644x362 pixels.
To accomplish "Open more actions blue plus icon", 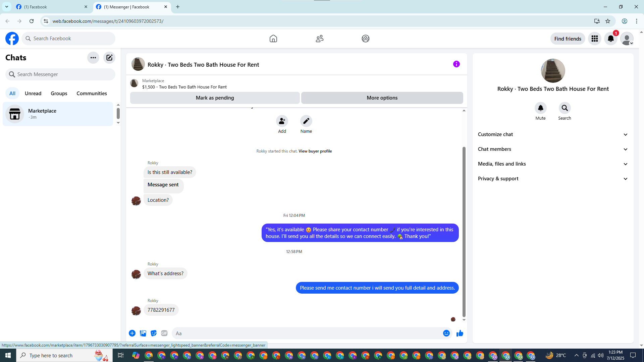I will (x=132, y=333).
